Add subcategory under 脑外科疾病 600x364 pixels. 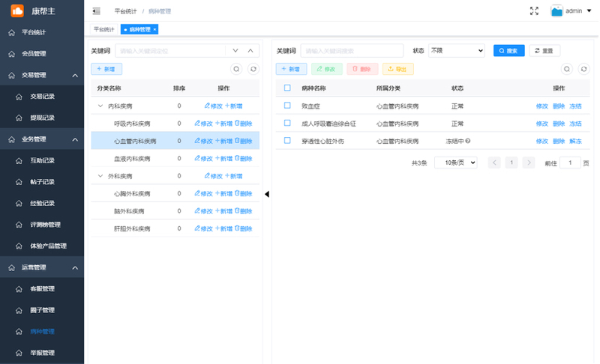[223, 211]
